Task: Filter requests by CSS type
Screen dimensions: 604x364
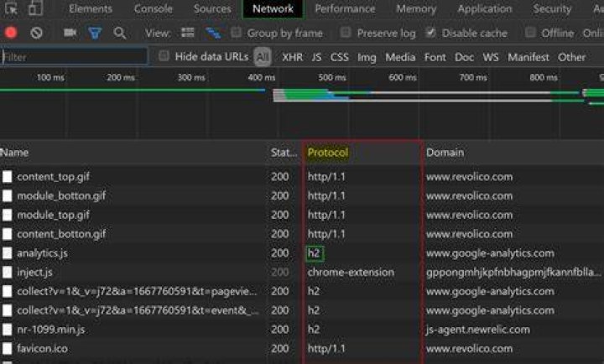Action: pyautogui.click(x=340, y=57)
